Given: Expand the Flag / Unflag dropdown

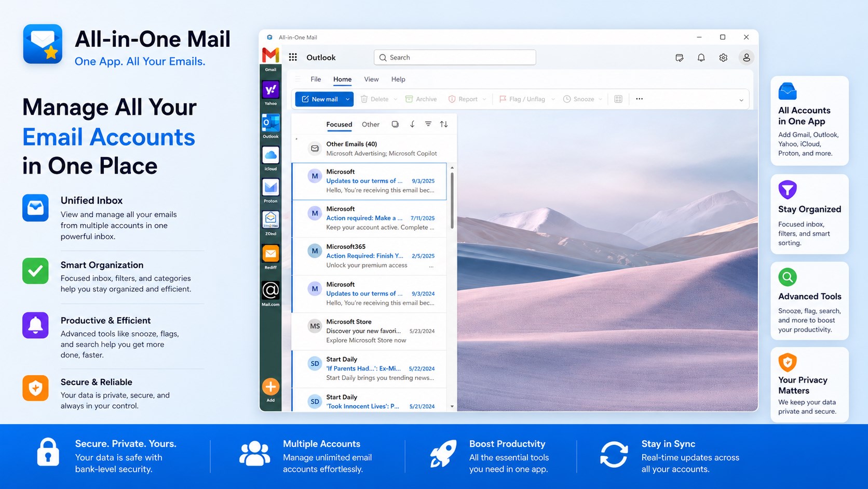Looking at the screenshot, I should pyautogui.click(x=553, y=99).
